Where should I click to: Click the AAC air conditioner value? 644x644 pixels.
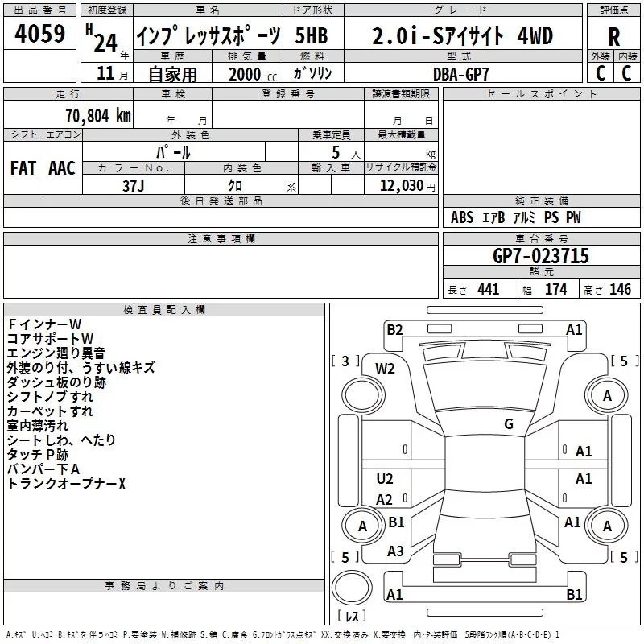tap(62, 168)
